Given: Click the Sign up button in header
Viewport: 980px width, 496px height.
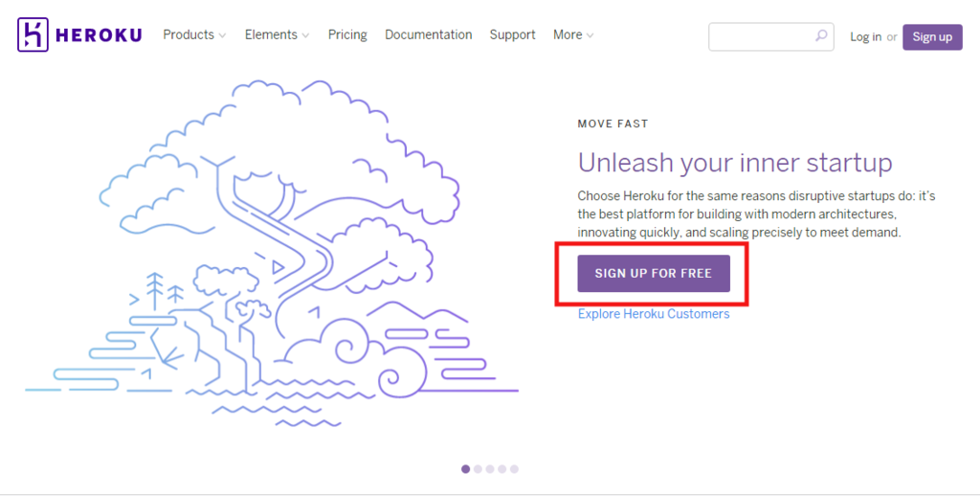Looking at the screenshot, I should coord(932,37).
